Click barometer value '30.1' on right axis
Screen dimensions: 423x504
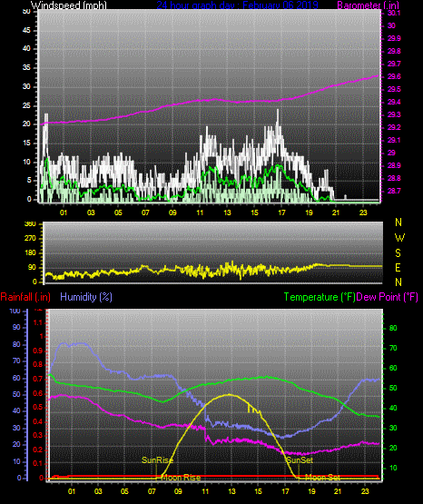[394, 13]
